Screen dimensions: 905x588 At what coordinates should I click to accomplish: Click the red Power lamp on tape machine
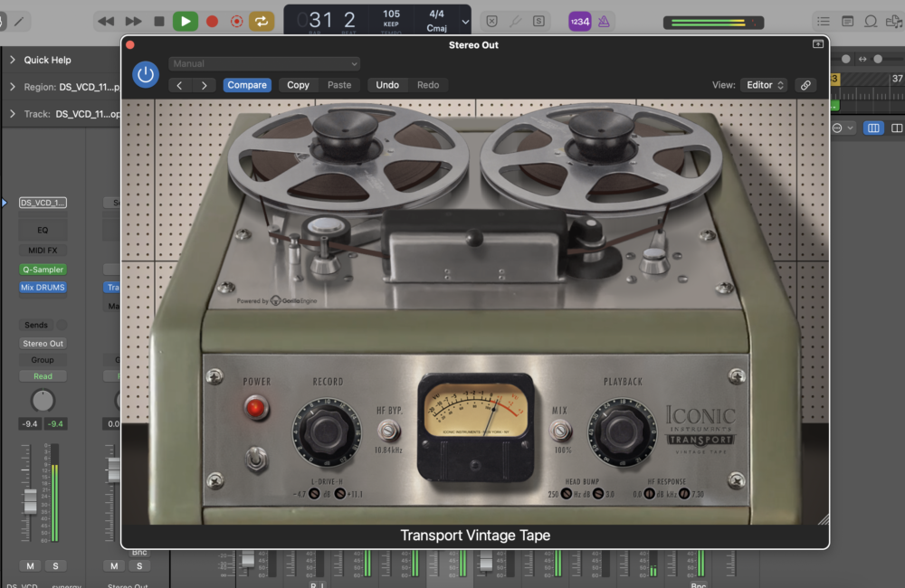coord(256,409)
